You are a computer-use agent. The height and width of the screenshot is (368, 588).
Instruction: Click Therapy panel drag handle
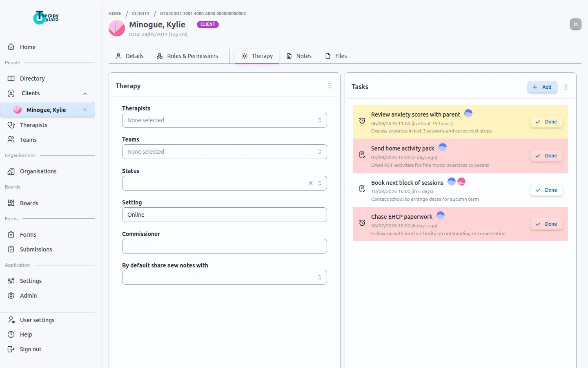330,86
